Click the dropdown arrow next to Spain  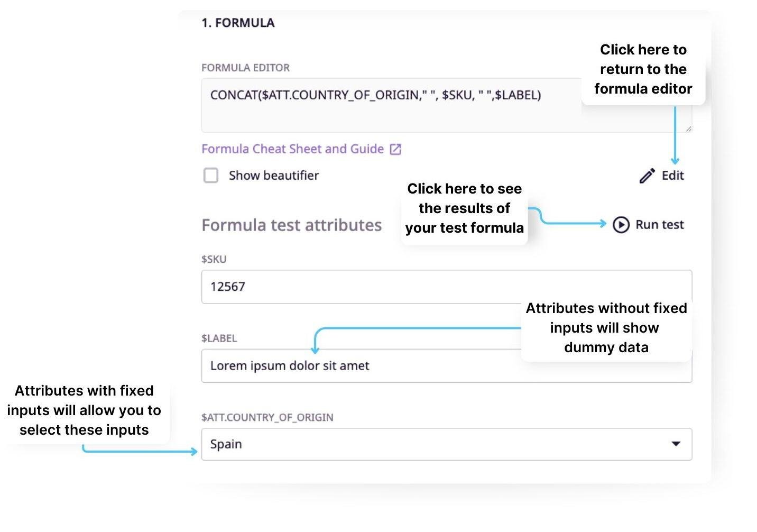[x=677, y=444]
